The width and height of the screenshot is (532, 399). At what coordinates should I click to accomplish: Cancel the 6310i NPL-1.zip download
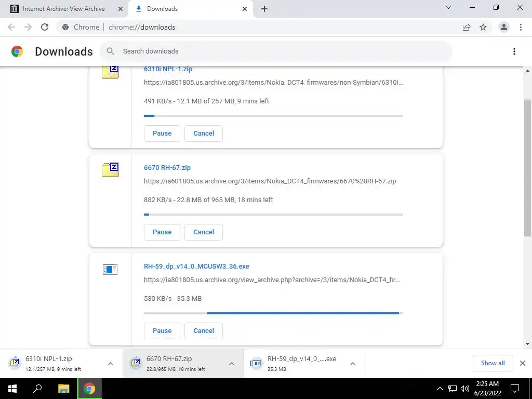[x=204, y=134]
